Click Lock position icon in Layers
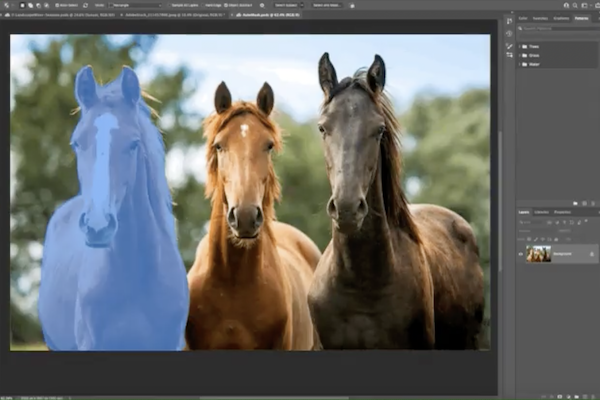Viewport: 600px width, 400px height. pos(543,239)
